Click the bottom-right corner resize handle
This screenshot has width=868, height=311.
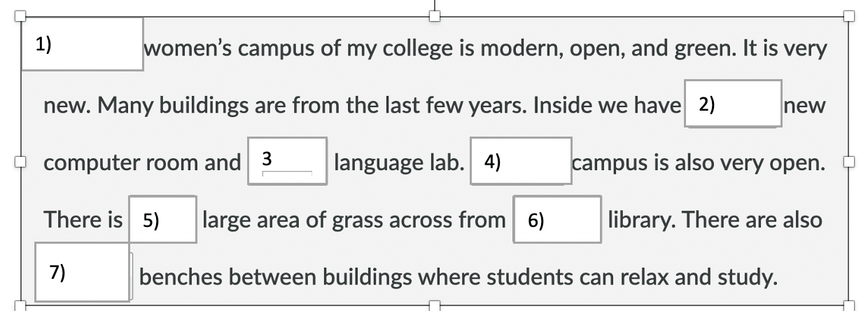tap(849, 306)
